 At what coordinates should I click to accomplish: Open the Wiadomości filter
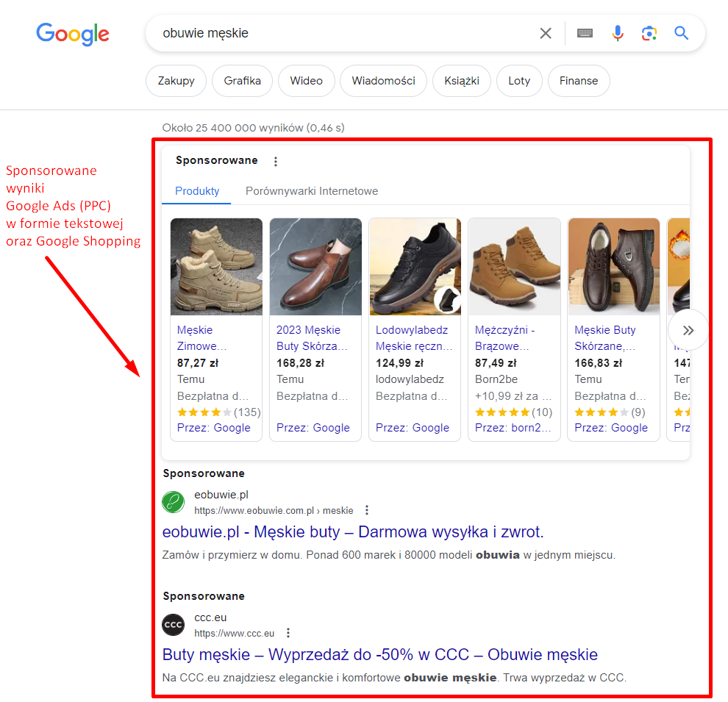click(383, 81)
